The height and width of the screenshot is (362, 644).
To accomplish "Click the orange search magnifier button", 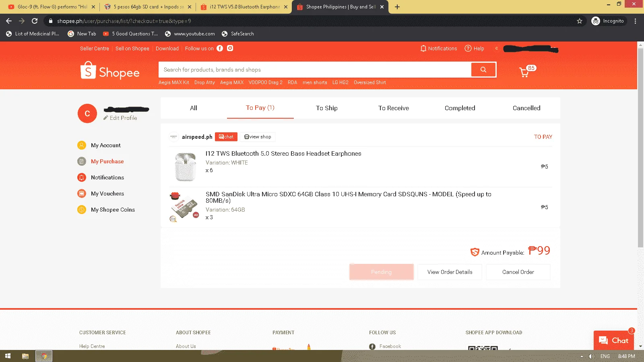I will [x=483, y=70].
